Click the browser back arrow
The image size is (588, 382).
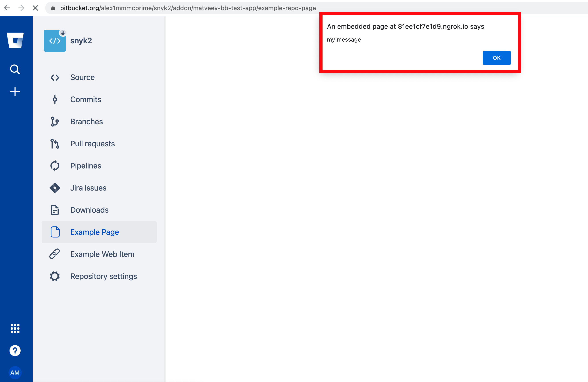(x=7, y=8)
